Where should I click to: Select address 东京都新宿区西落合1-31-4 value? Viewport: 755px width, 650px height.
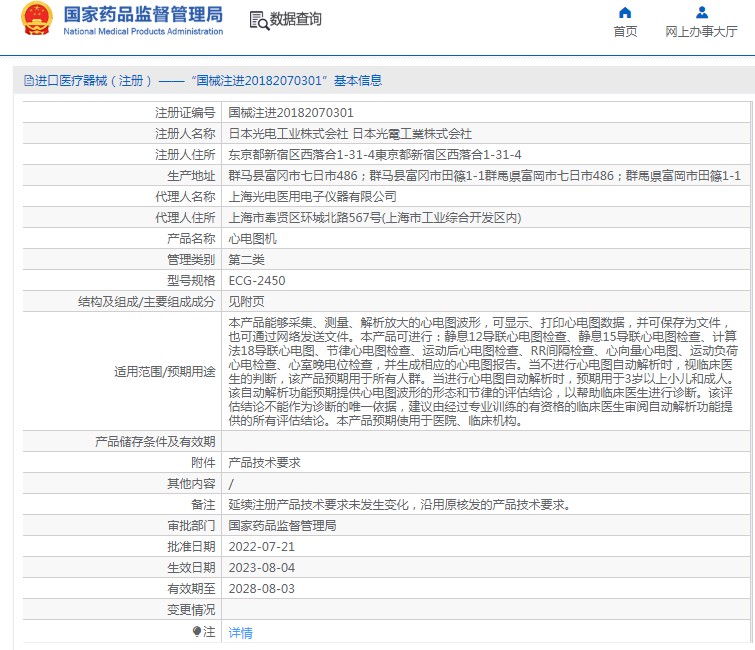(x=375, y=155)
